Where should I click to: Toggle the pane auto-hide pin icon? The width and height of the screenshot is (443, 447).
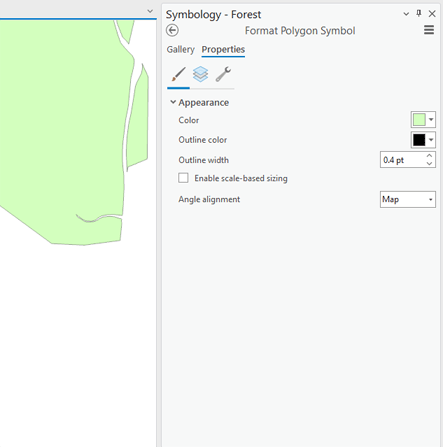click(419, 13)
